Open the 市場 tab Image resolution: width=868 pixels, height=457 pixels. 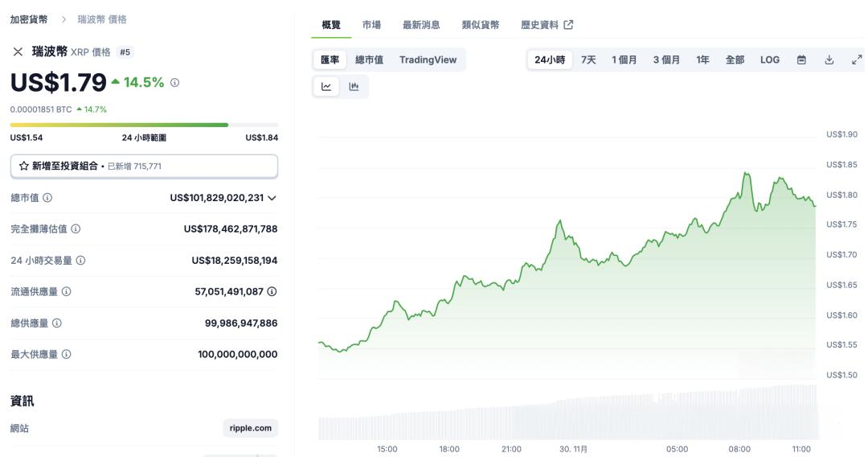coord(371,25)
